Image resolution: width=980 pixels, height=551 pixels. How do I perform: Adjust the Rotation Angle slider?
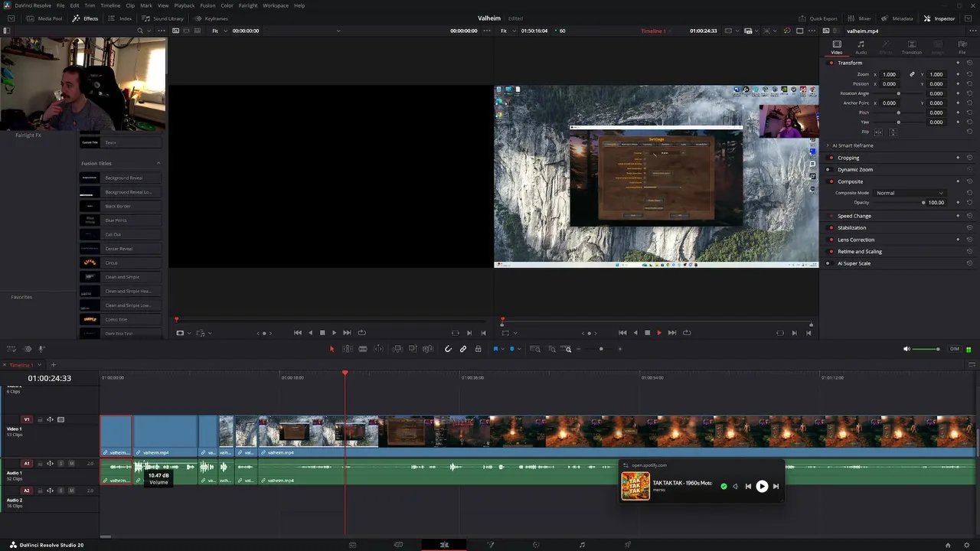click(898, 93)
